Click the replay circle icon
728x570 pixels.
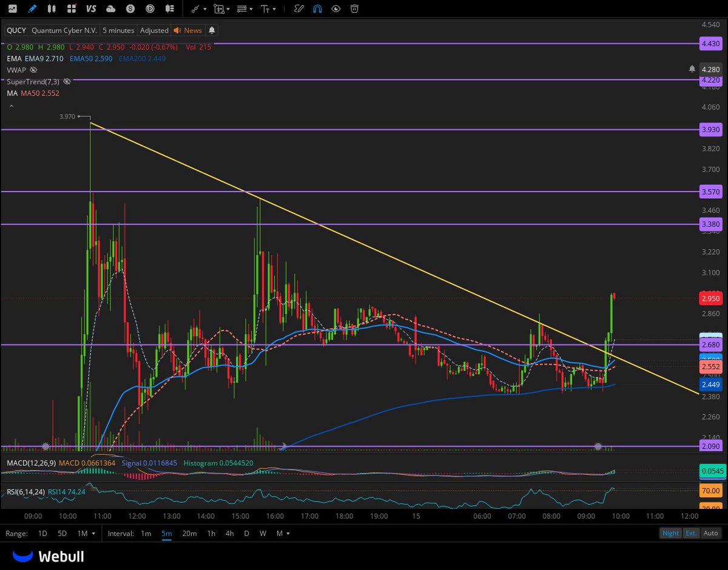150,8
